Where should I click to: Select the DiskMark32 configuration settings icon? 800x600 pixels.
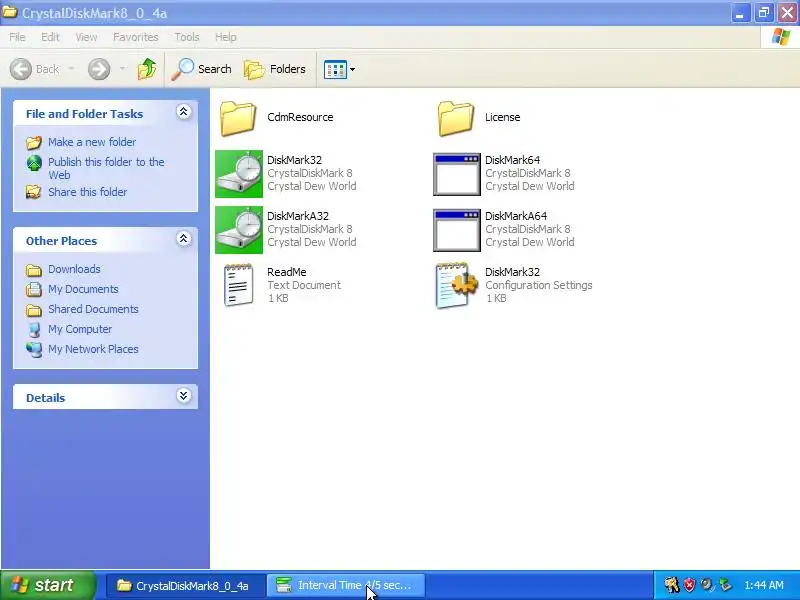457,285
